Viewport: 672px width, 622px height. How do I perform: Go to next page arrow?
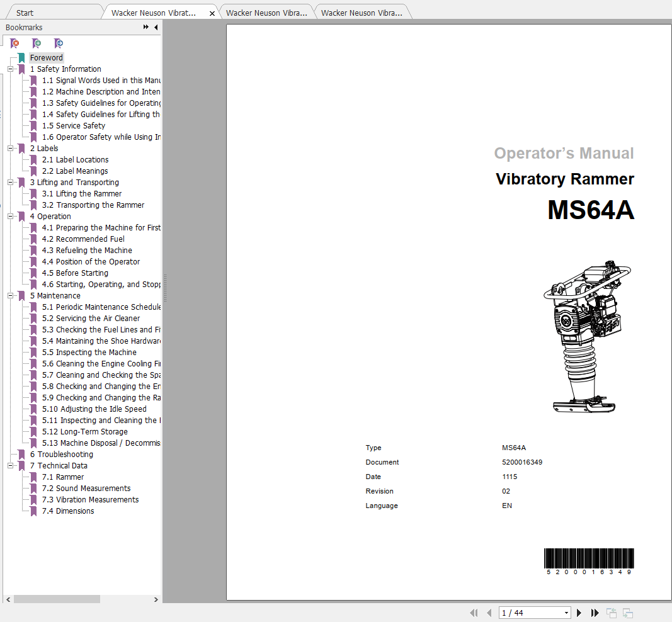point(579,613)
